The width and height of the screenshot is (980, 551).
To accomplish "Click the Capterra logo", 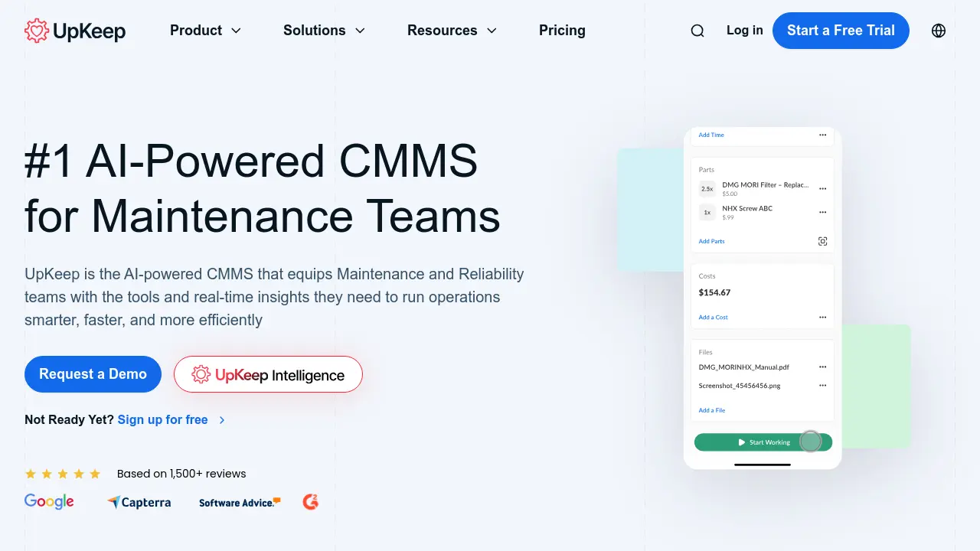I will (139, 503).
